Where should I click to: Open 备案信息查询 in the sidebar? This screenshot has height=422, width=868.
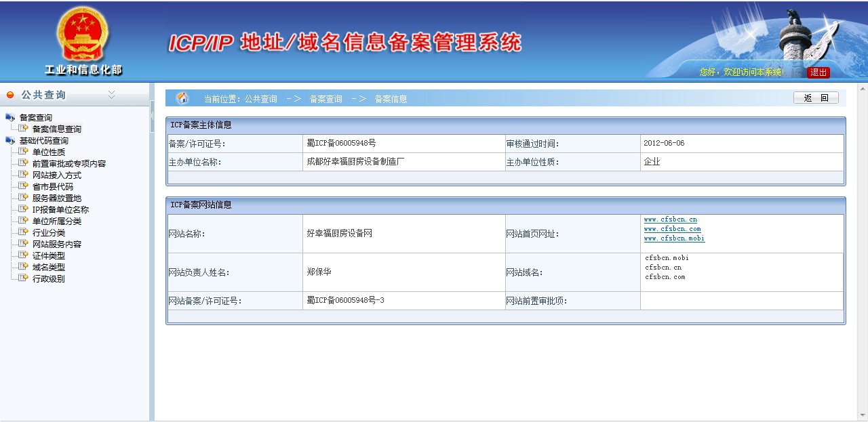[x=57, y=129]
